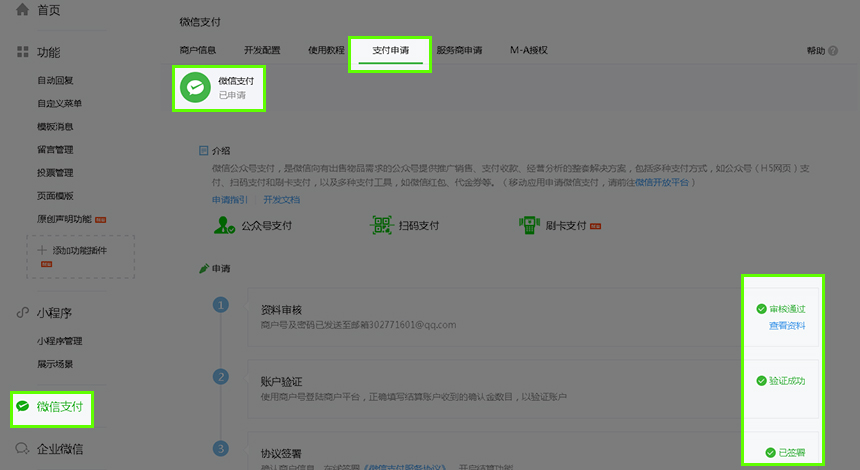Click step 2 circle marker
Viewport: 860px width, 470px height.
pyautogui.click(x=221, y=377)
